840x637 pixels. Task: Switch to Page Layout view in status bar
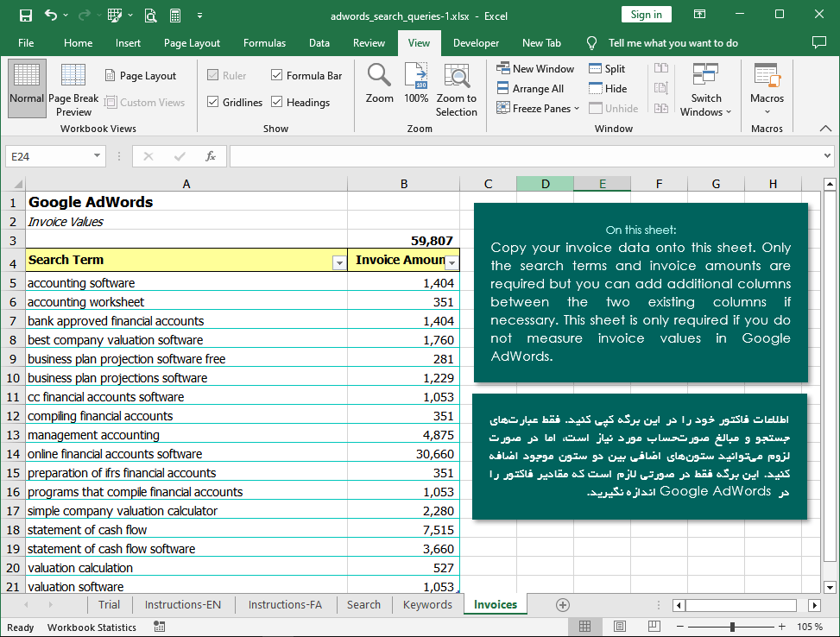point(620,627)
